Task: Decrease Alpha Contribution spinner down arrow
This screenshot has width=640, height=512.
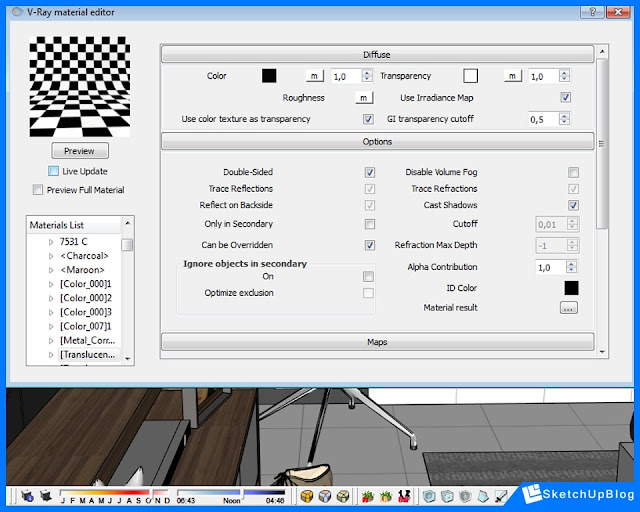Action: click(571, 271)
